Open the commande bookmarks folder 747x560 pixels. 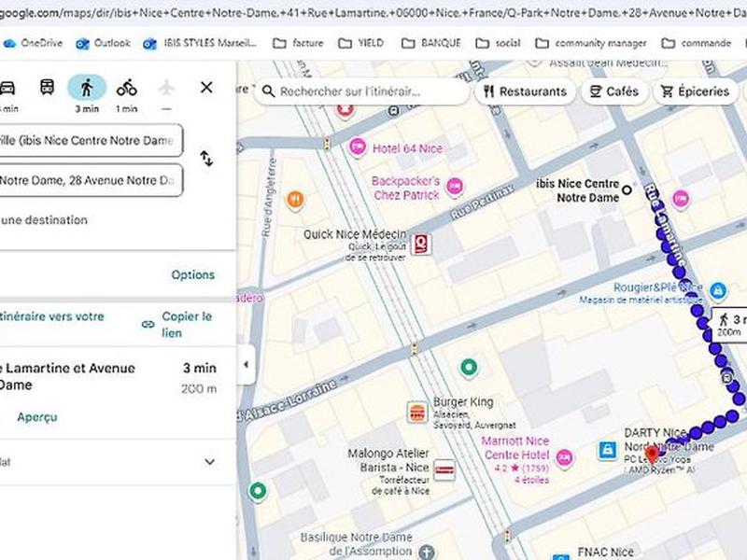tap(696, 43)
